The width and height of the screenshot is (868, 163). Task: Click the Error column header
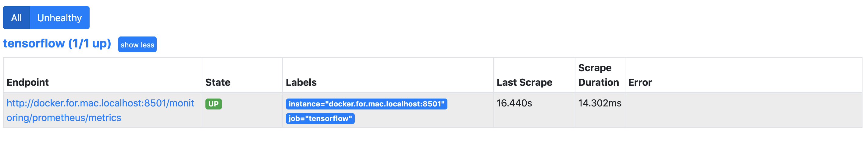pos(640,82)
